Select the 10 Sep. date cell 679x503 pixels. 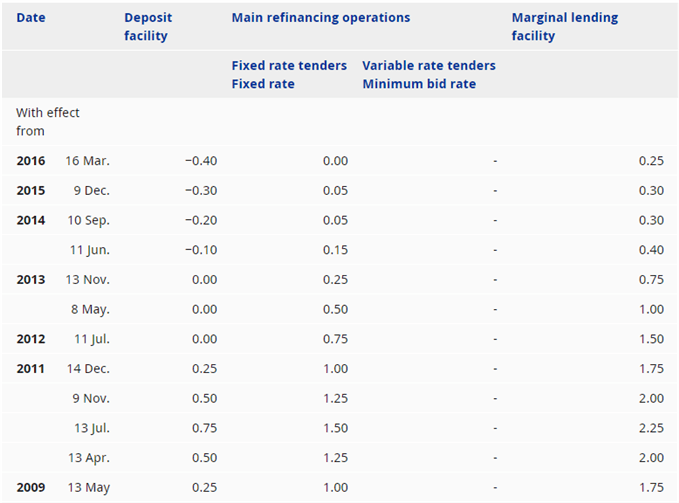pos(88,221)
